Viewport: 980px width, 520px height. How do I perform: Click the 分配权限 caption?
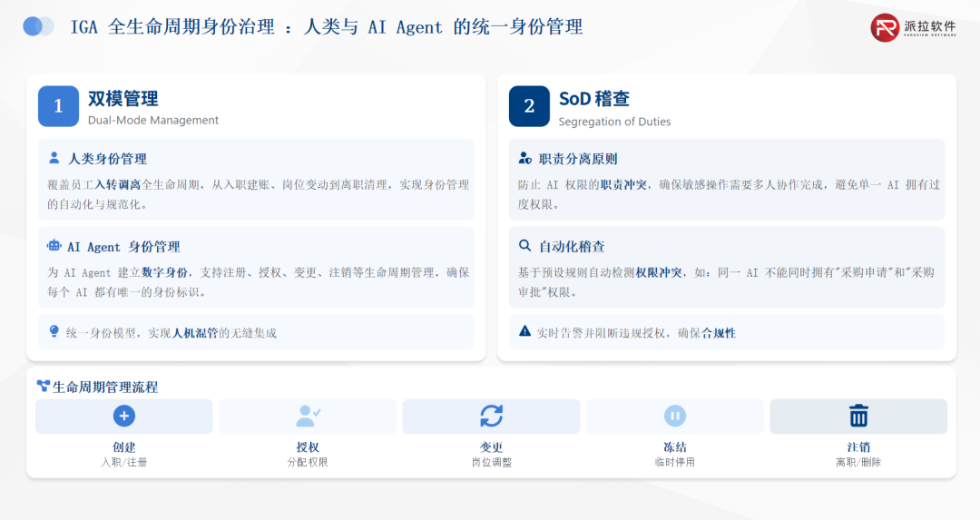coord(308,463)
